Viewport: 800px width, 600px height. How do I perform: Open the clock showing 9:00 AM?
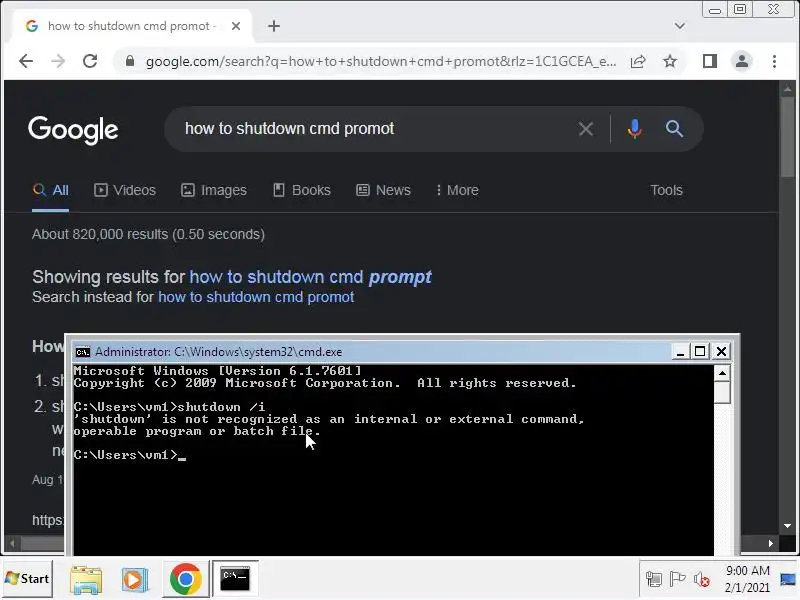[x=747, y=579]
